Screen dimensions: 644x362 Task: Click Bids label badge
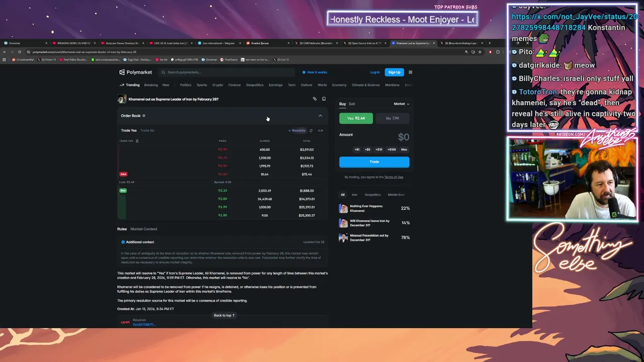click(x=123, y=191)
